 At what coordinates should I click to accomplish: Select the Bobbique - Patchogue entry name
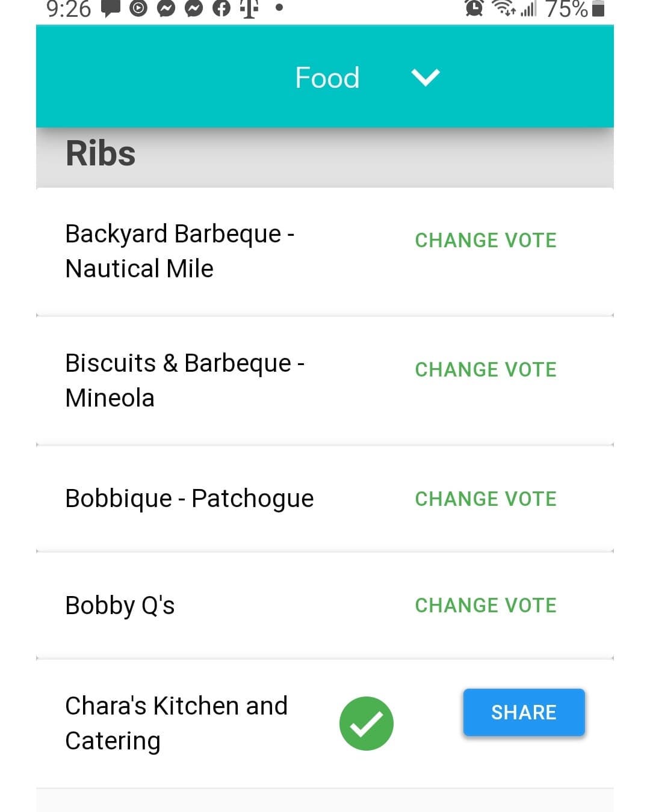point(189,499)
